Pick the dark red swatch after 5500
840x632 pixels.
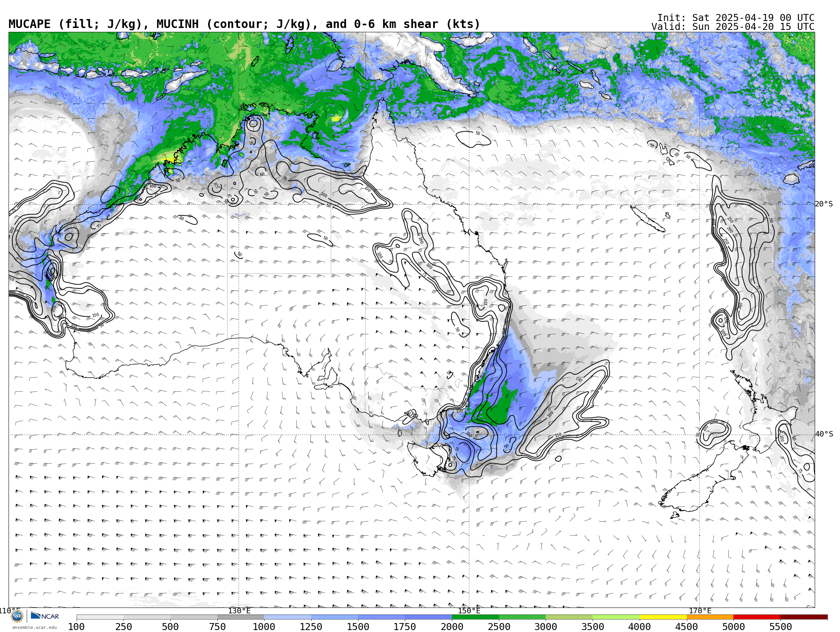tap(804, 617)
